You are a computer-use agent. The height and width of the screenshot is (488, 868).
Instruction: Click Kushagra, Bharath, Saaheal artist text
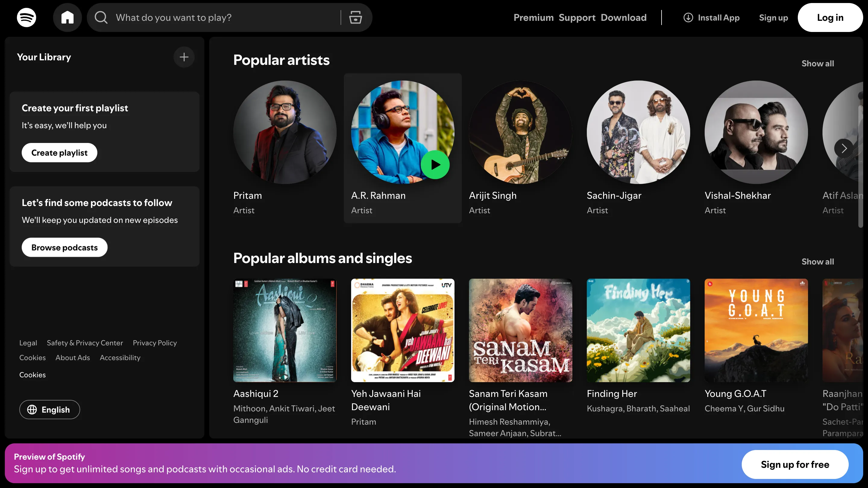click(x=638, y=408)
